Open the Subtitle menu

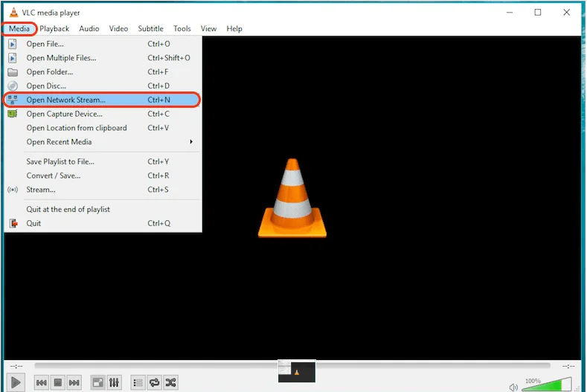pos(150,29)
